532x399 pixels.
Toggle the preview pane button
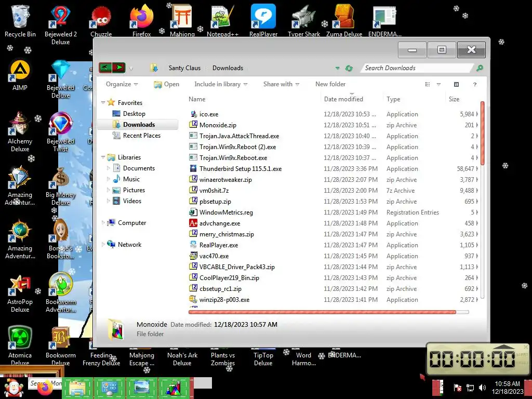pyautogui.click(x=456, y=84)
